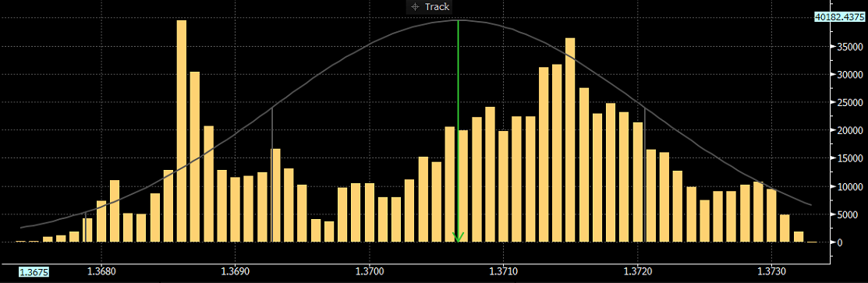Click the 35000 y-axis label
The height and width of the screenshot is (283, 868).
(850, 47)
